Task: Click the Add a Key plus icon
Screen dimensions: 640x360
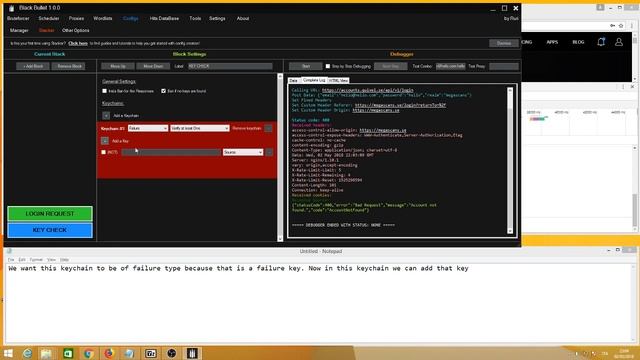Action: point(105,141)
